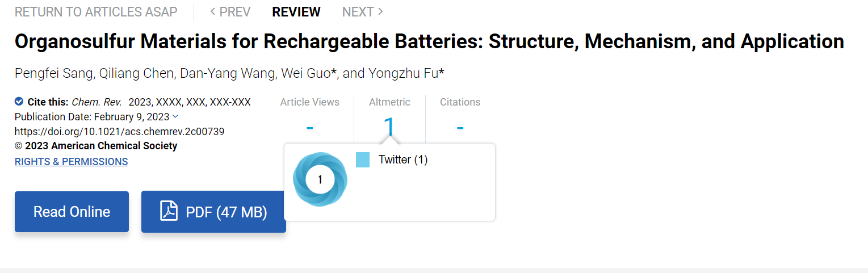Click the PDF file icon

[169, 211]
